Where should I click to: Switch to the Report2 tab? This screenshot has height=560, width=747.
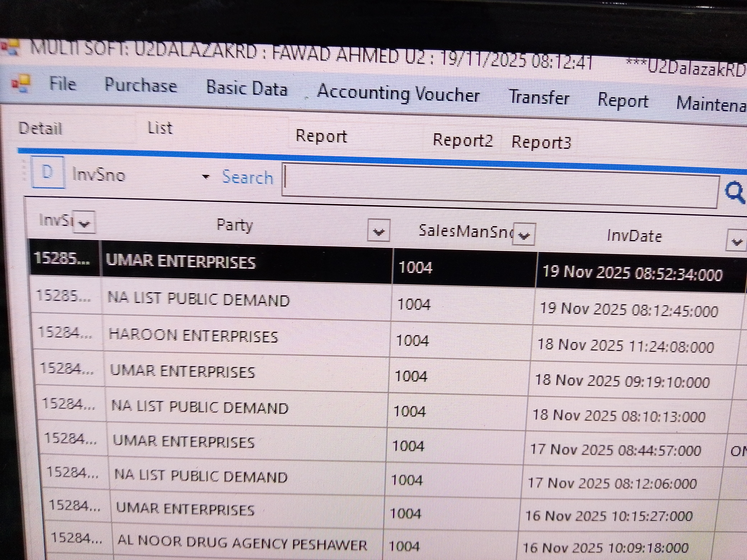pos(462,140)
